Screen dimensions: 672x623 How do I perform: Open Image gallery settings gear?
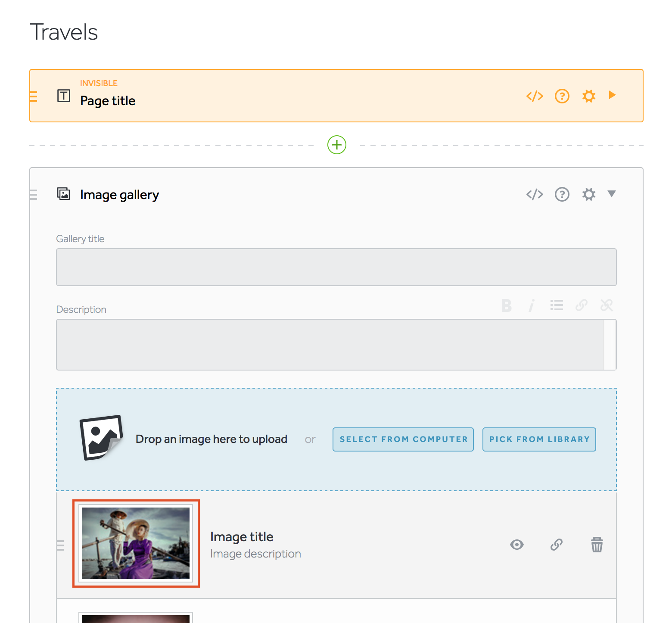click(588, 194)
